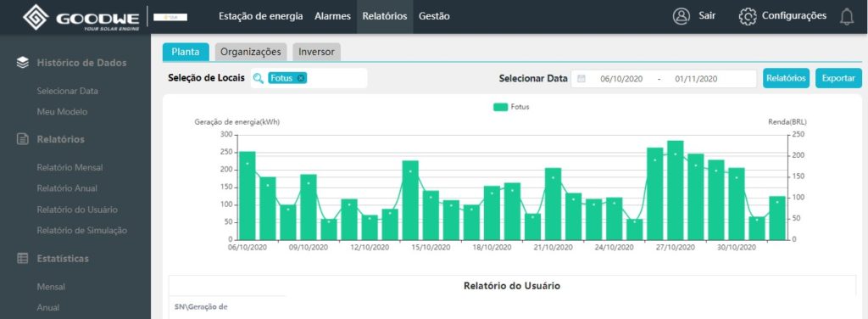Viewport: 868px width, 319px height.
Task: Open Relatórios in top navigation
Action: (385, 16)
